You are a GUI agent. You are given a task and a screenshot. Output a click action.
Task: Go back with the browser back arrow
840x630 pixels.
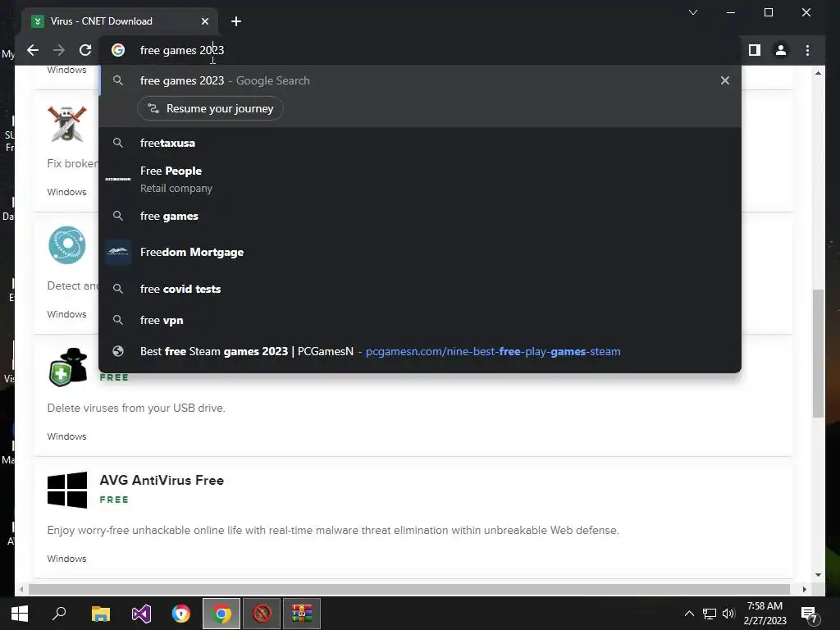click(33, 50)
